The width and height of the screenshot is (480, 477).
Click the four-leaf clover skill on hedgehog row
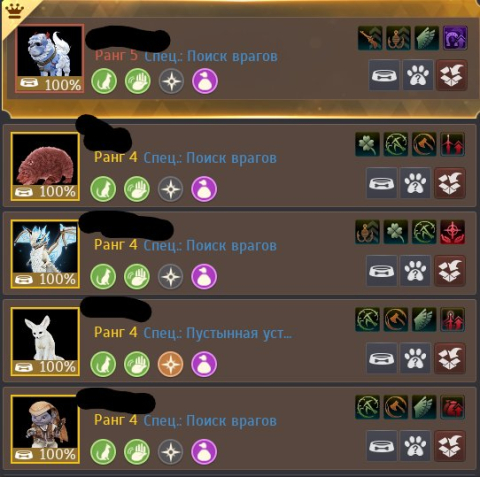click(367, 144)
